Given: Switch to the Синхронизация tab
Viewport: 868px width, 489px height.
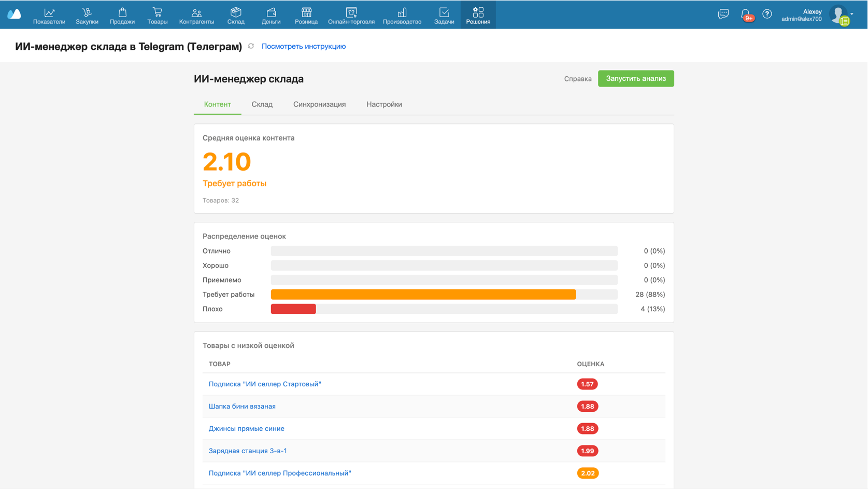Looking at the screenshot, I should pos(319,104).
